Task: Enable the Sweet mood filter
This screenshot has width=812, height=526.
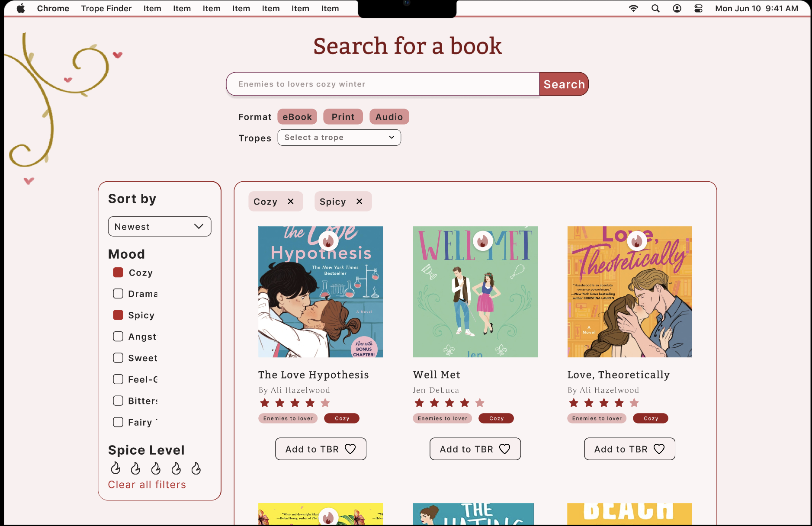Action: [x=118, y=358]
